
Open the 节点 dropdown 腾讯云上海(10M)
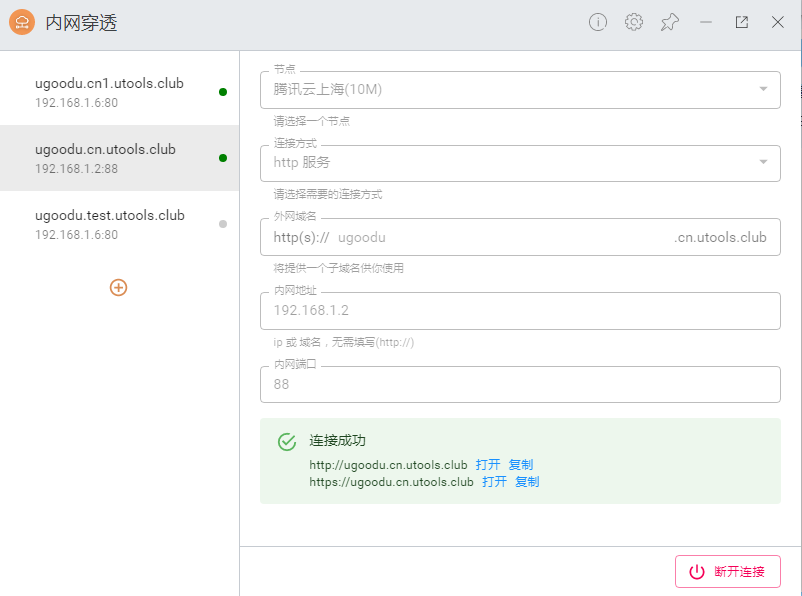(x=520, y=90)
